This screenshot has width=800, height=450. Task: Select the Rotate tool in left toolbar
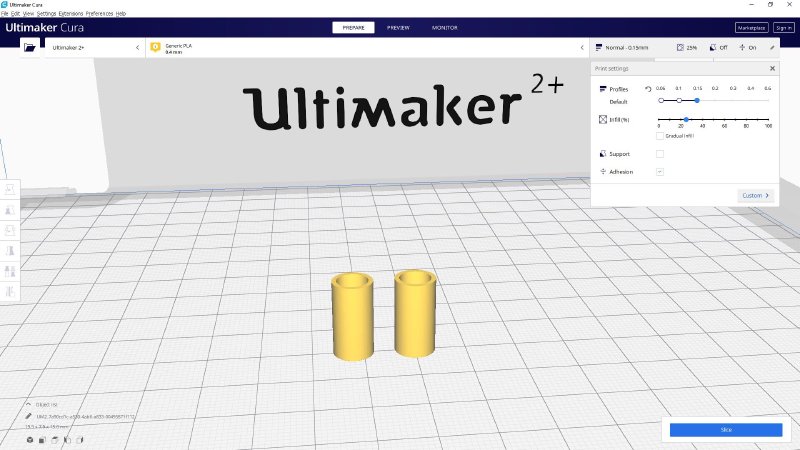tap(9, 230)
